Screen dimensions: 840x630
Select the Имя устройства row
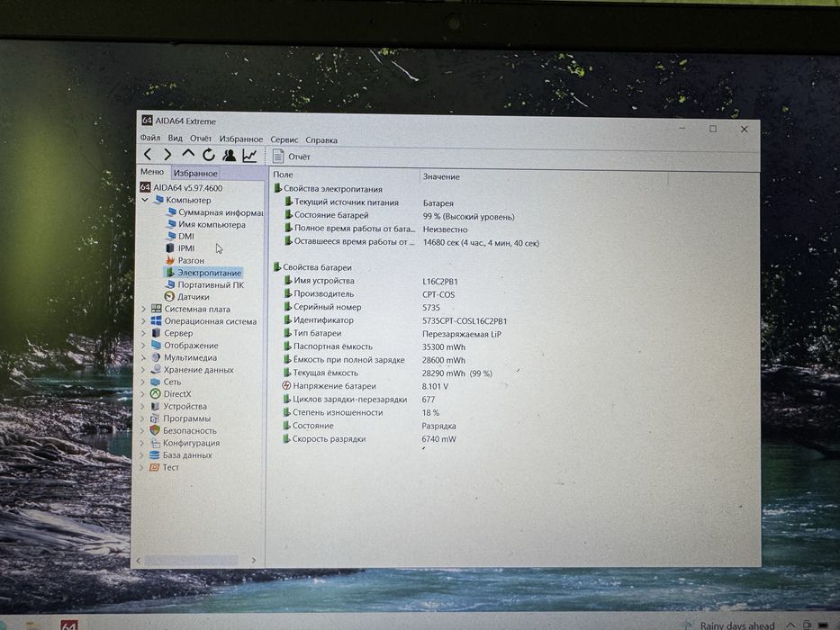coord(371,281)
